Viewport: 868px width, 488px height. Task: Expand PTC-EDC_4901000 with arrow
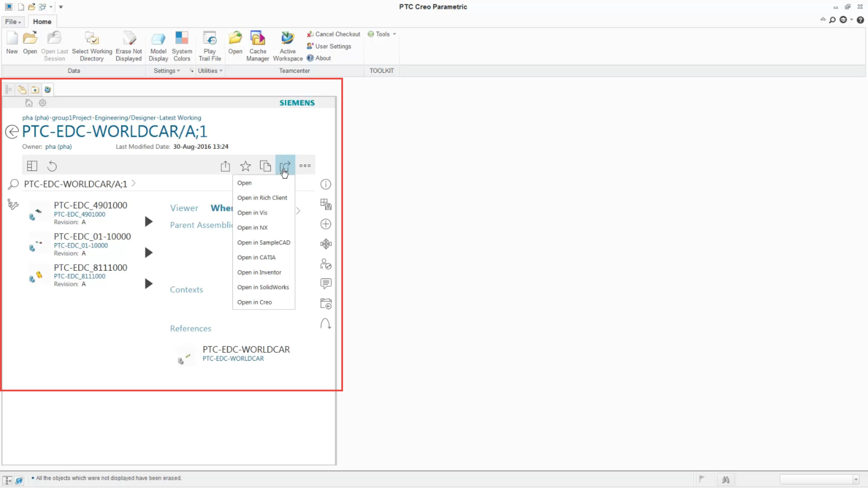coord(149,221)
